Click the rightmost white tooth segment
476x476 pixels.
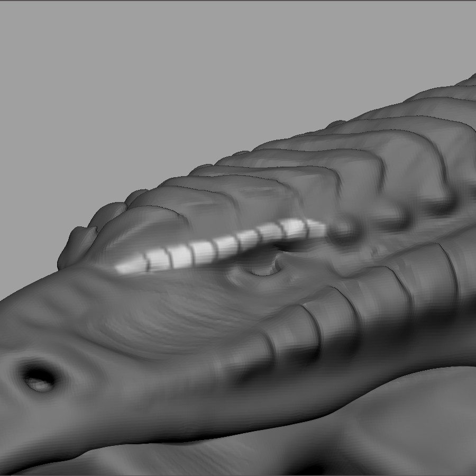(316, 228)
